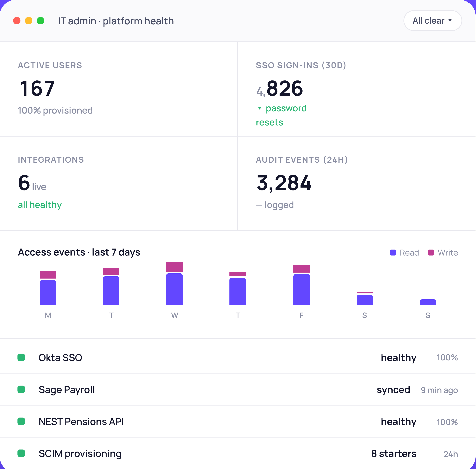Image resolution: width=476 pixels, height=472 pixels.
Task: Click the SSO sign-ins value 4,826
Action: pyautogui.click(x=279, y=88)
